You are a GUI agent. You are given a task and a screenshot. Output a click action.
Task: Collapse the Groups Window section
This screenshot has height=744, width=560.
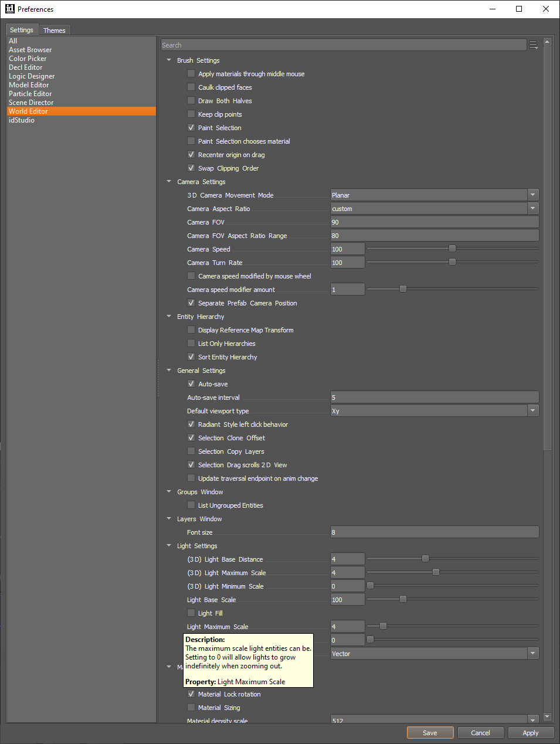pos(169,491)
